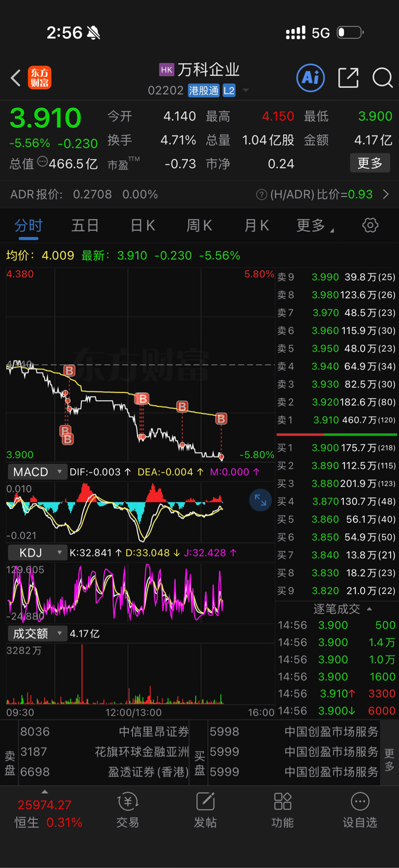Expand the stock code dropdown triangle
The height and width of the screenshot is (868, 399).
coord(246,90)
